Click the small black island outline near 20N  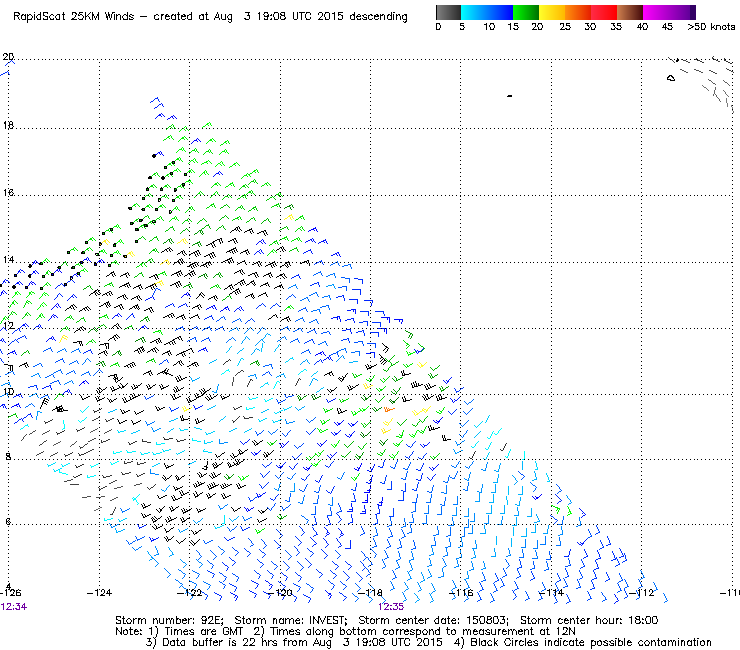671,78
